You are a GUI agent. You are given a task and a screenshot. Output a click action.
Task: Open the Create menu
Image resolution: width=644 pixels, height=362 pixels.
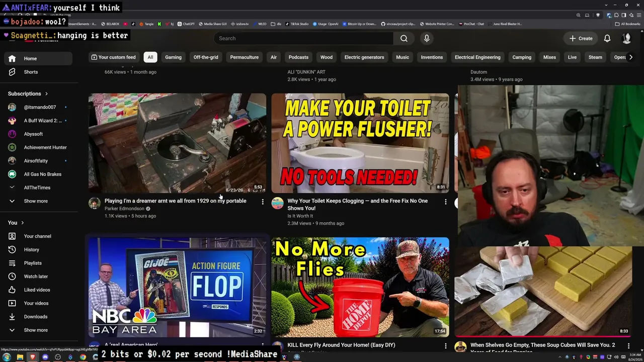click(581, 38)
